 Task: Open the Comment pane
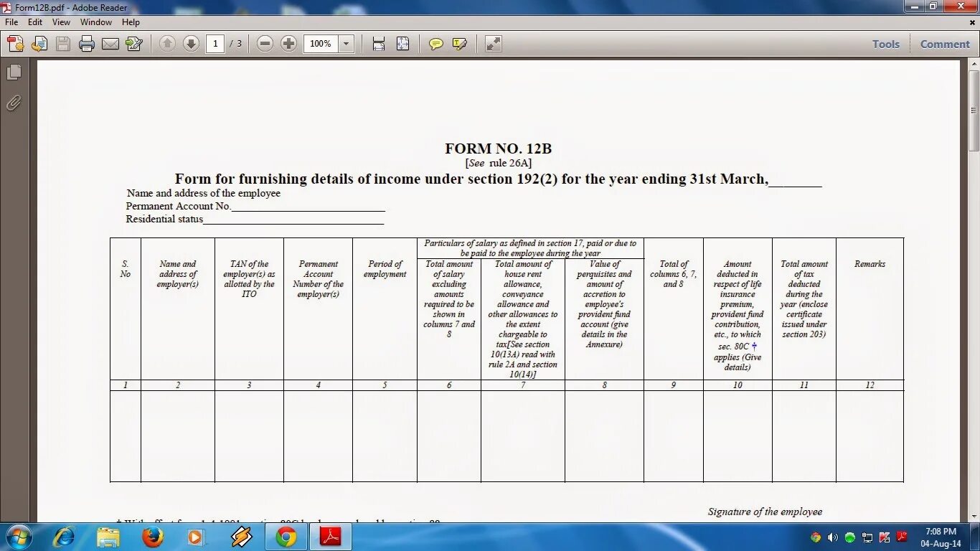tap(945, 44)
